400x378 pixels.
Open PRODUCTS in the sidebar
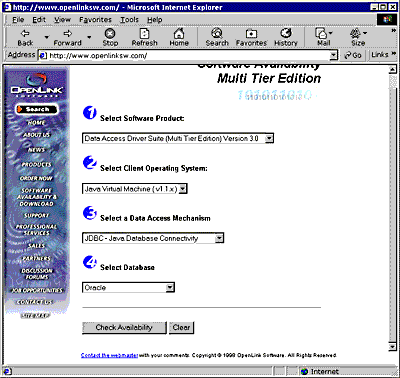(x=36, y=165)
